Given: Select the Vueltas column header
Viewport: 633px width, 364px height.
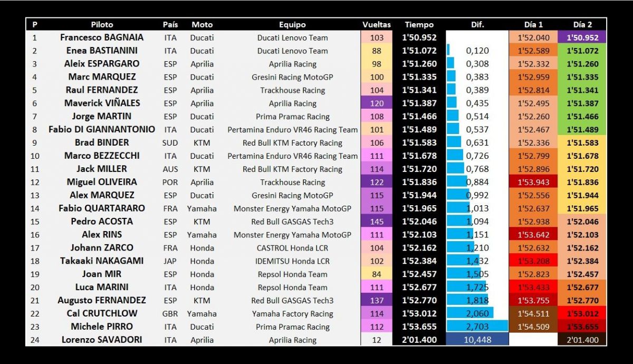Looking at the screenshot, I should 377,24.
